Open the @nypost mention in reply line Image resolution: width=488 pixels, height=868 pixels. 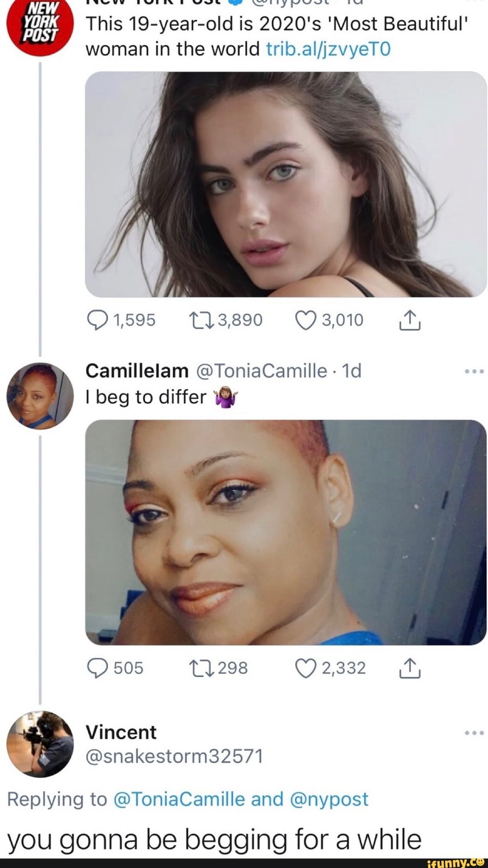tap(330, 799)
